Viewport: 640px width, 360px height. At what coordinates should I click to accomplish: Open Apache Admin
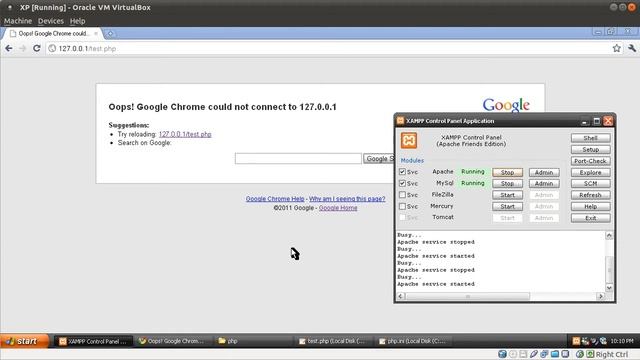pyautogui.click(x=544, y=172)
